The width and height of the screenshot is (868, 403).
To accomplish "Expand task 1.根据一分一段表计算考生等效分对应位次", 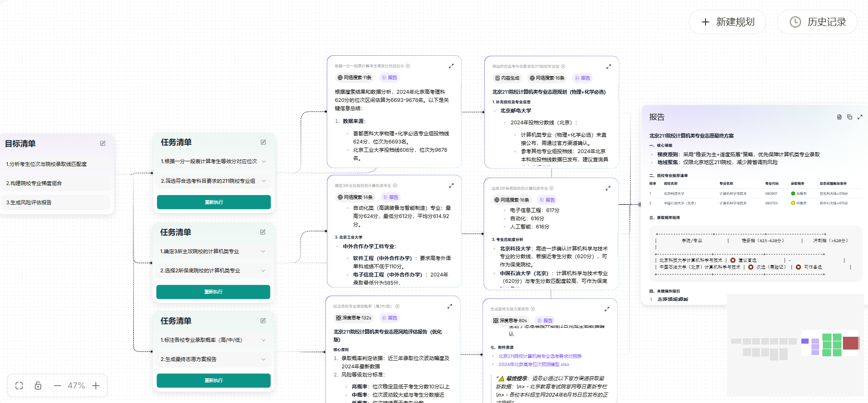I will coord(264,161).
